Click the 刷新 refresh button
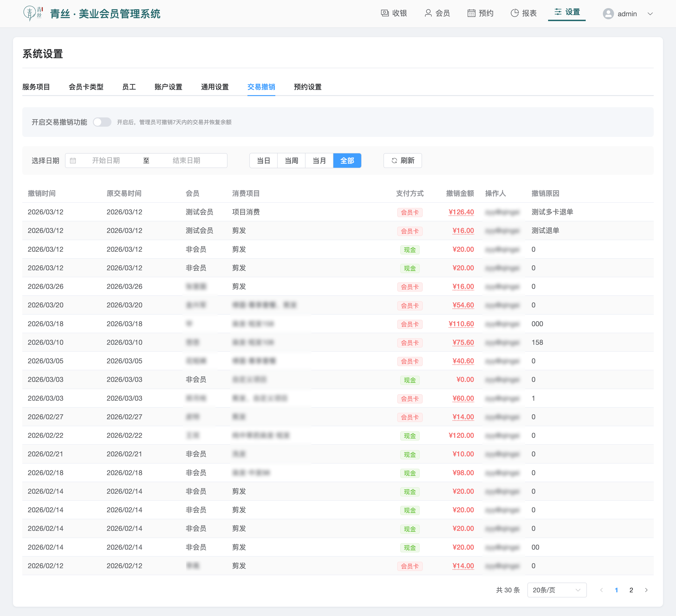Image resolution: width=676 pixels, height=616 pixels. (x=402, y=161)
